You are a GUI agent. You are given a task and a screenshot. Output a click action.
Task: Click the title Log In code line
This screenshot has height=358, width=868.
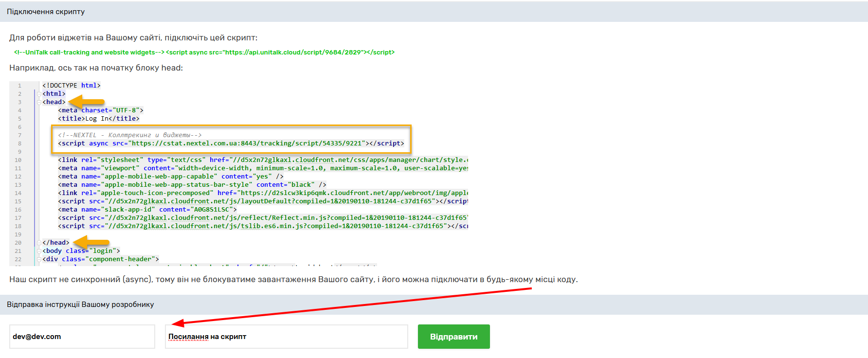(x=99, y=119)
